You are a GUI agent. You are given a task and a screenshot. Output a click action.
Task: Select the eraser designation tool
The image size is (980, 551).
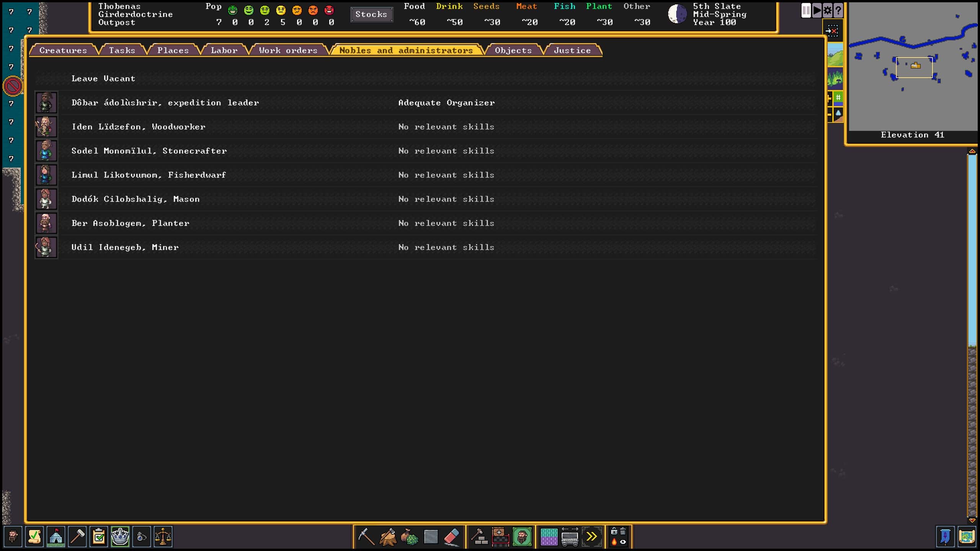(x=452, y=536)
